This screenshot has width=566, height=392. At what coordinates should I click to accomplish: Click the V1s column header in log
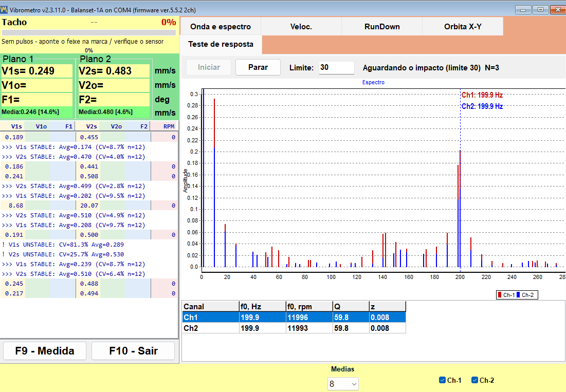tap(16, 126)
